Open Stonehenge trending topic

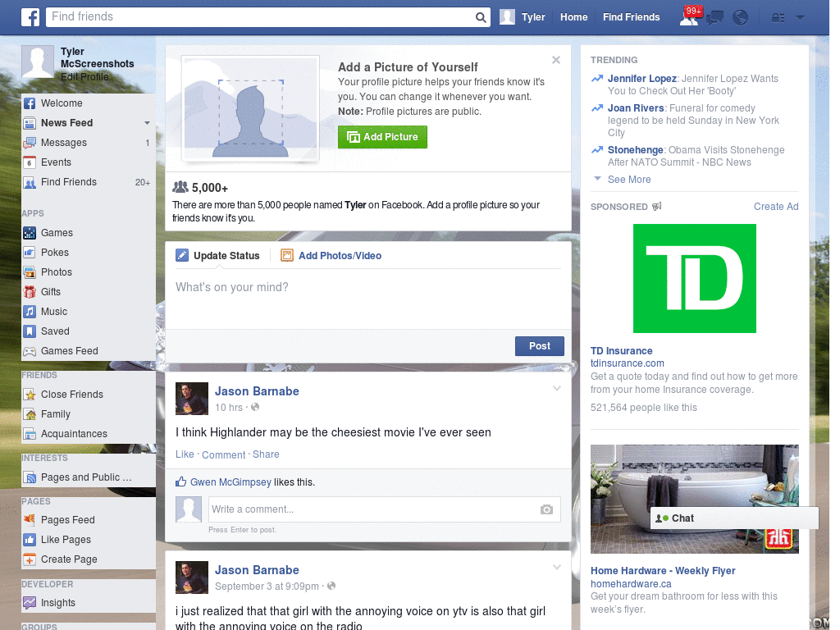[x=636, y=150]
